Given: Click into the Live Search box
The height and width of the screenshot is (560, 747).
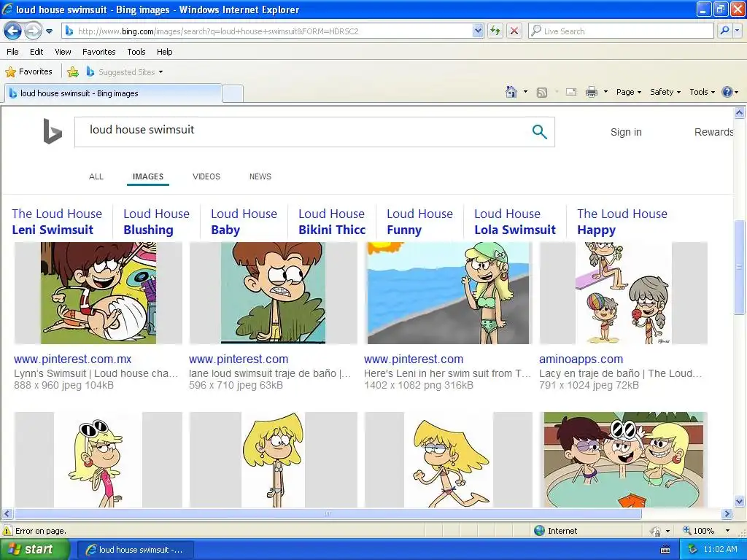Looking at the screenshot, I should 622,31.
